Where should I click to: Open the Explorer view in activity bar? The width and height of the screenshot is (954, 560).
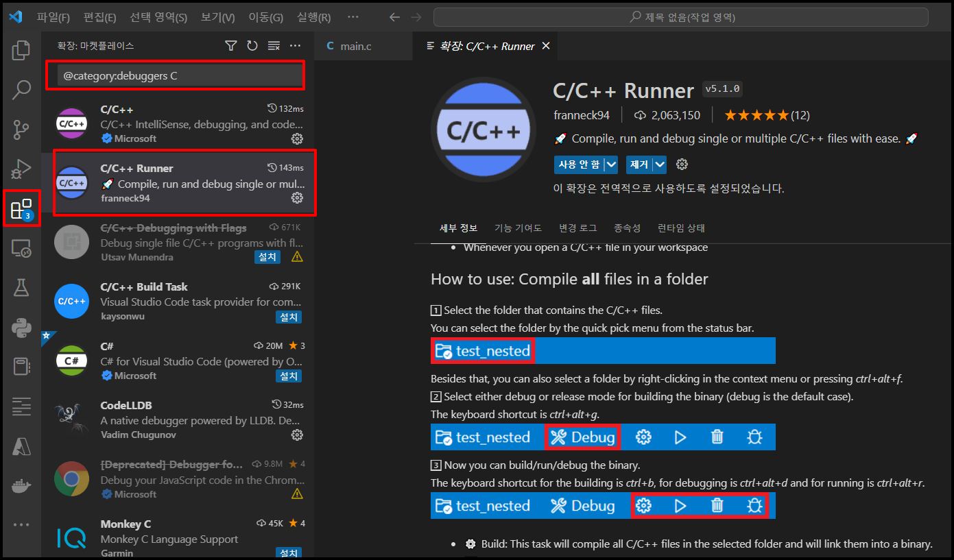21,50
